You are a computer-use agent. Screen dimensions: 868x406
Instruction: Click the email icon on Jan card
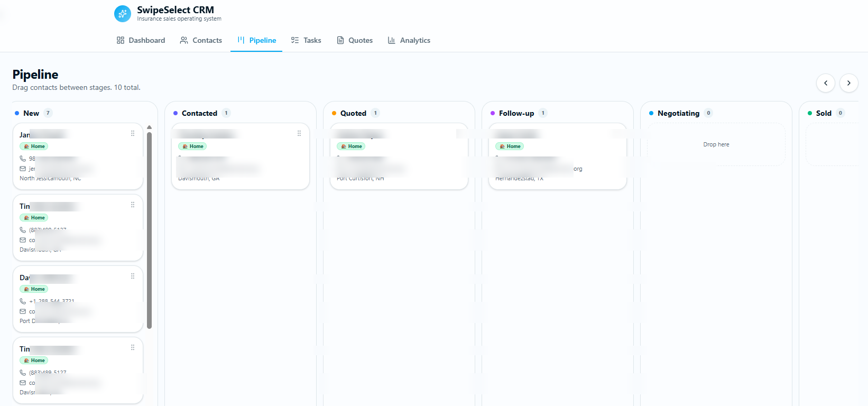(23, 169)
